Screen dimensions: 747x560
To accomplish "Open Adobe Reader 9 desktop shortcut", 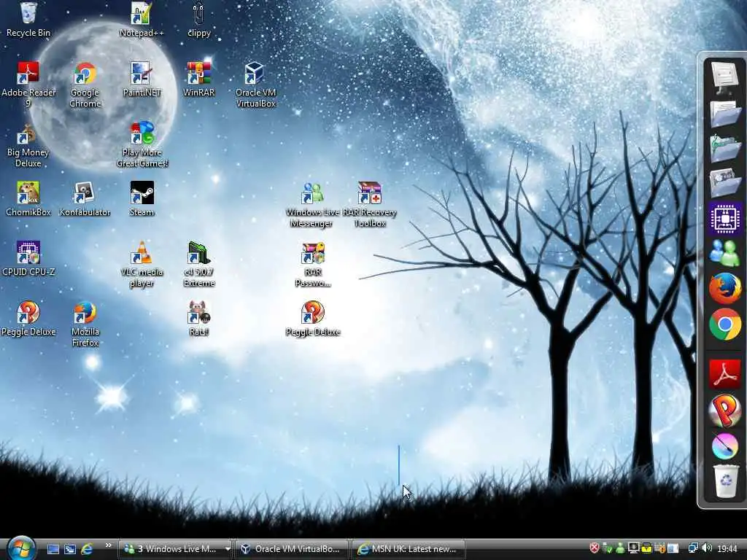I will pyautogui.click(x=28, y=85).
